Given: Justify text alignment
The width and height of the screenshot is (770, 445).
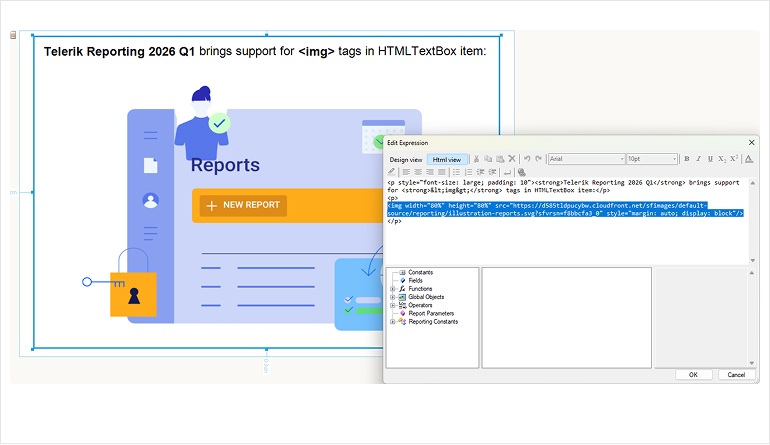Looking at the screenshot, I should [x=441, y=172].
